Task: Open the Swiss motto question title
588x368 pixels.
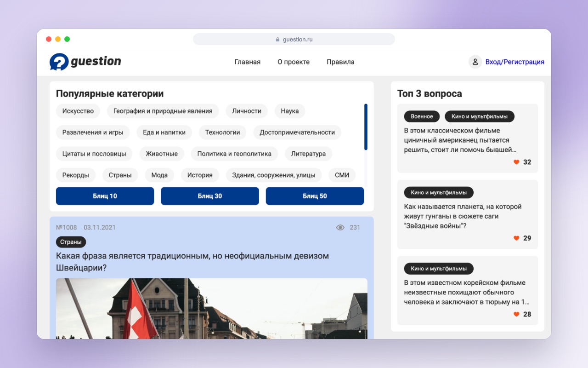Action: pyautogui.click(x=192, y=262)
